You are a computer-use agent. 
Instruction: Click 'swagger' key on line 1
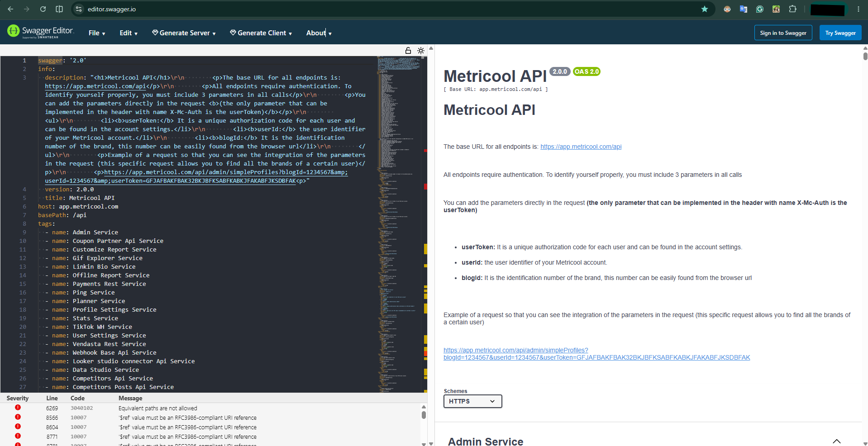point(50,60)
